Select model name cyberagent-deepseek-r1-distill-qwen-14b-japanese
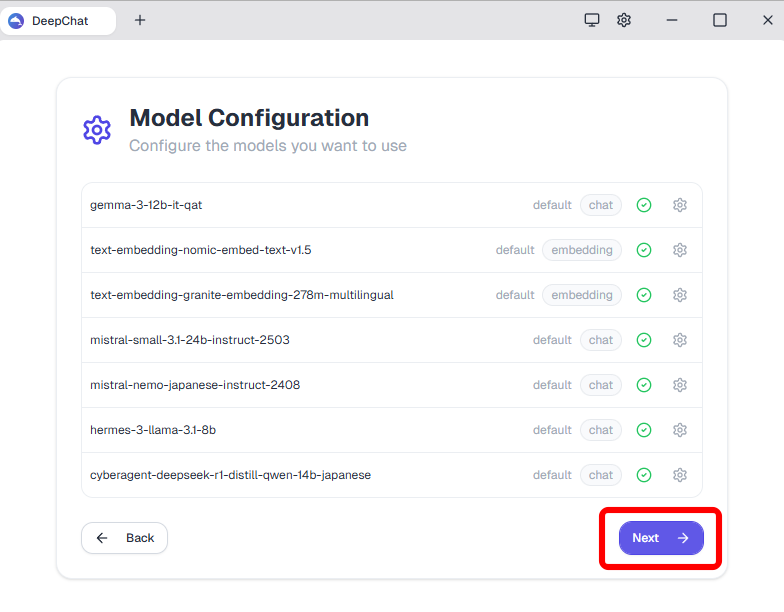Screen dimensions: 784x612 [x=230, y=475]
